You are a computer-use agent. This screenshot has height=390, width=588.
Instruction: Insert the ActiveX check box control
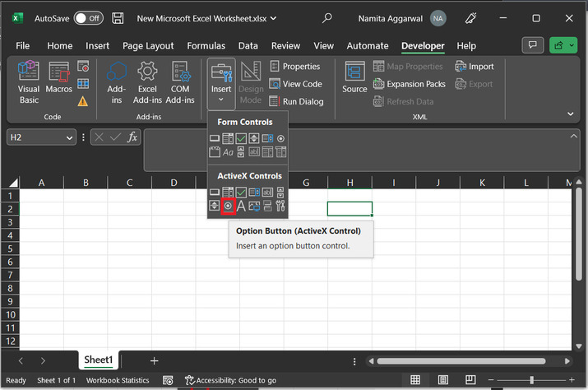(x=241, y=193)
